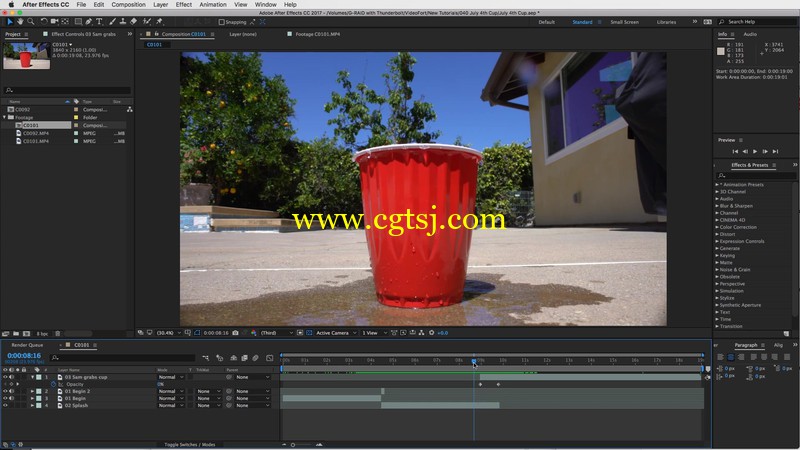Image resolution: width=800 pixels, height=450 pixels.
Task: Create new folder in Project panel
Action: [x=16, y=334]
